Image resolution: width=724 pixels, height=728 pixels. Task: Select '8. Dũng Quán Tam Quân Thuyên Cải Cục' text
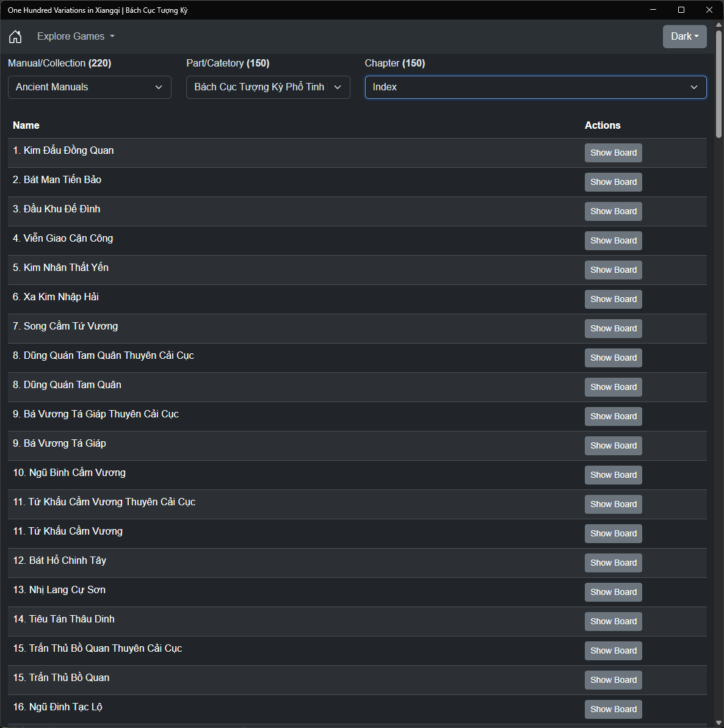(x=103, y=356)
